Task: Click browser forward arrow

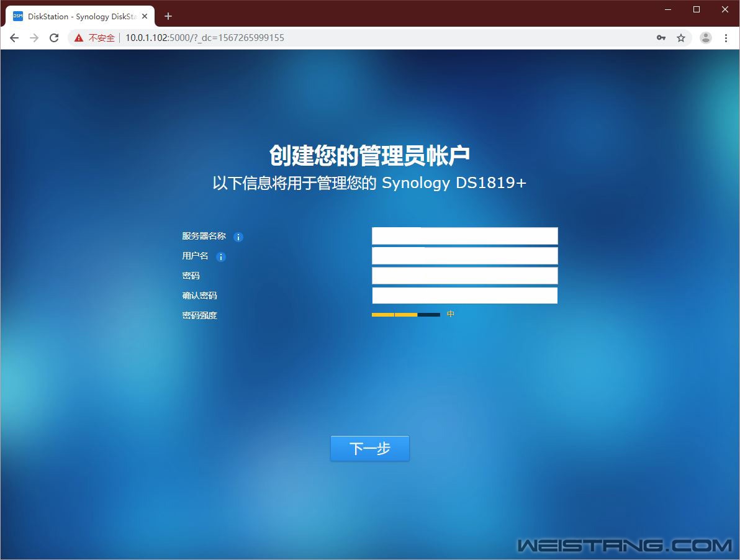Action: point(34,38)
